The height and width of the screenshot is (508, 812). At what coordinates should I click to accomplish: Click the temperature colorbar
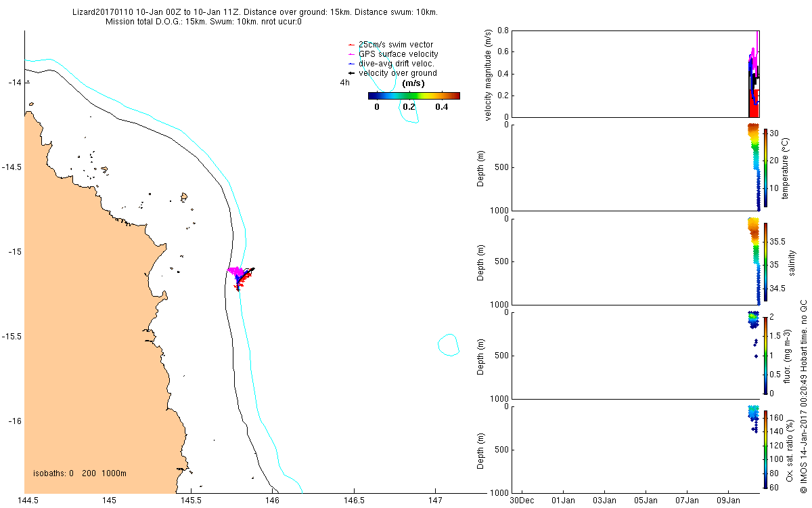[x=765, y=167]
